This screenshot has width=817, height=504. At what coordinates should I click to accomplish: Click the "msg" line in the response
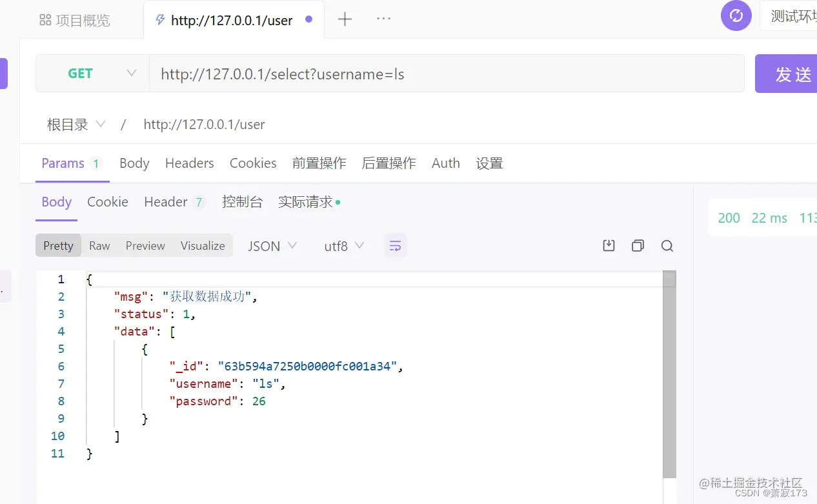(x=186, y=297)
